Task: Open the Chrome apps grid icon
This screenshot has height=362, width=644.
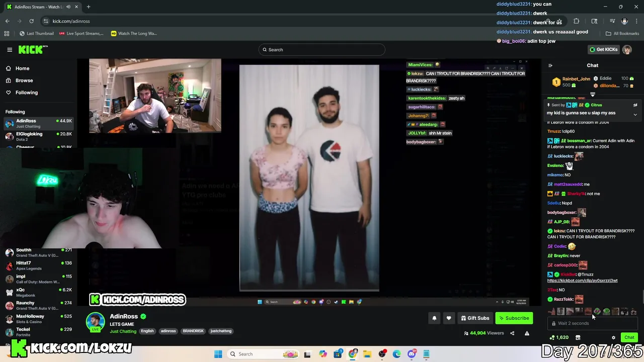Action: point(7,33)
